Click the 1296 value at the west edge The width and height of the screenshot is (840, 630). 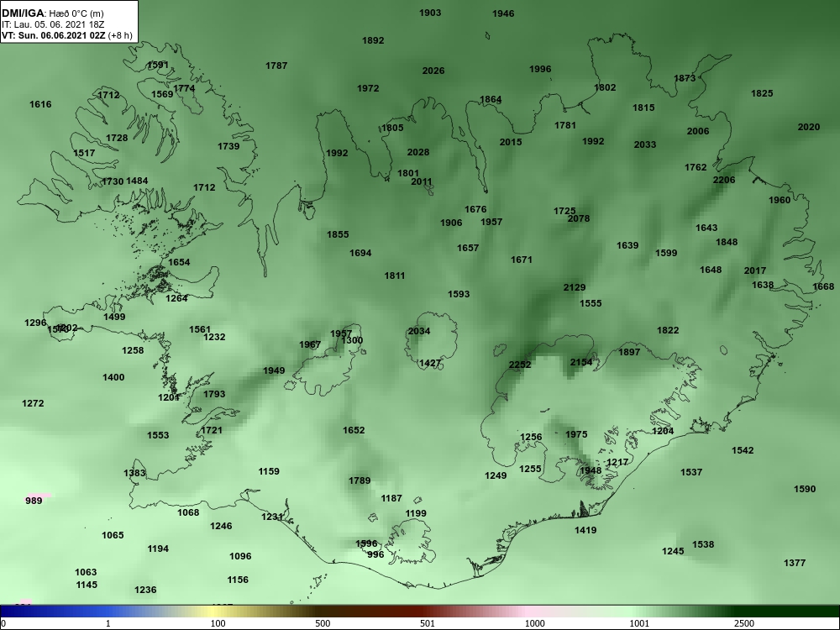[x=35, y=323]
